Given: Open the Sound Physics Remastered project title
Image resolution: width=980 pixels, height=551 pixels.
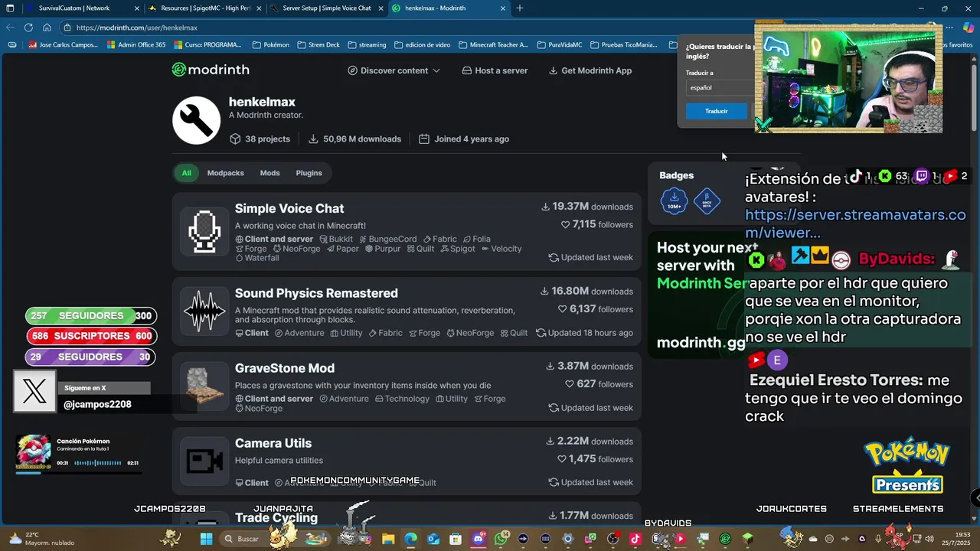Looking at the screenshot, I should [316, 293].
